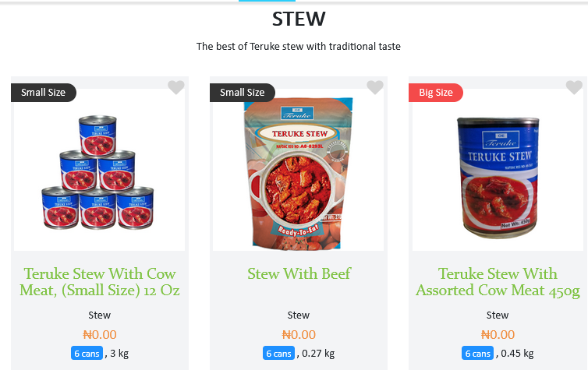Image resolution: width=588 pixels, height=370 pixels.
Task: Select the 6 cans tag under 3 kg product
Action: tap(87, 353)
